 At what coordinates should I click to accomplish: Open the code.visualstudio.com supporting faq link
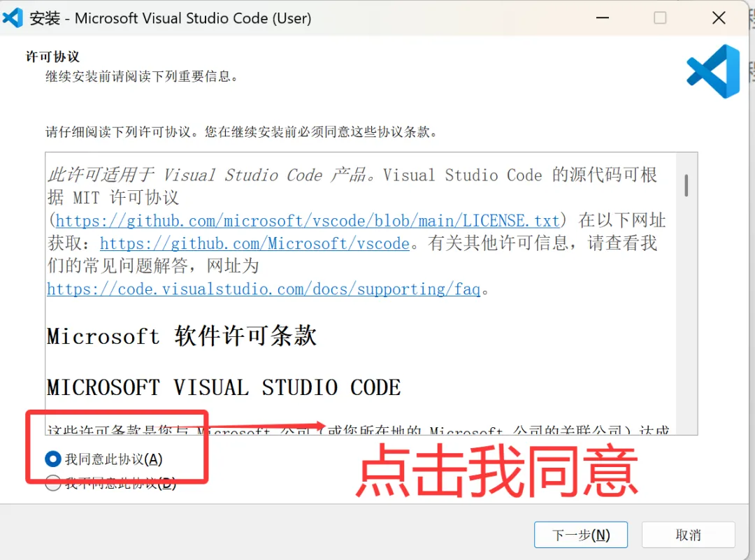tap(264, 289)
